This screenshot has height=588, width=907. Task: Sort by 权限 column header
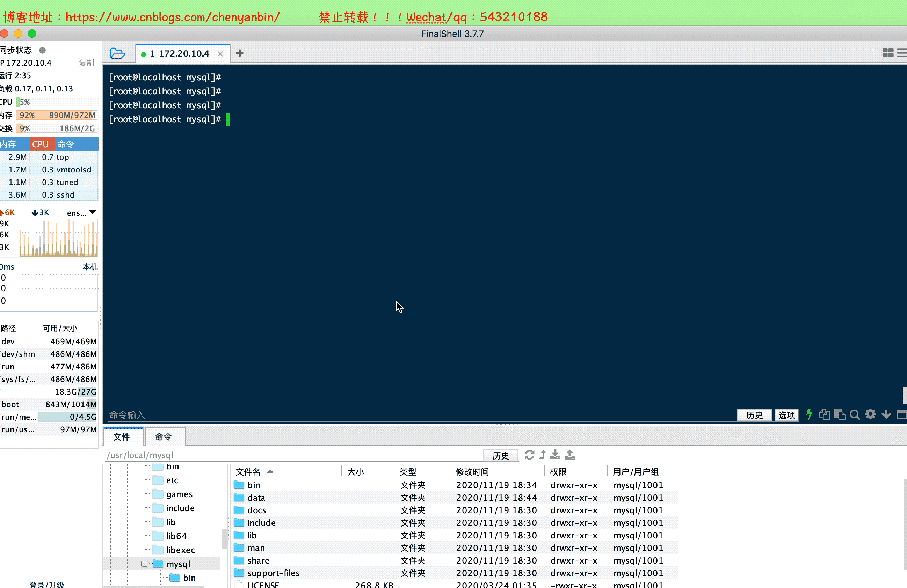click(x=575, y=471)
